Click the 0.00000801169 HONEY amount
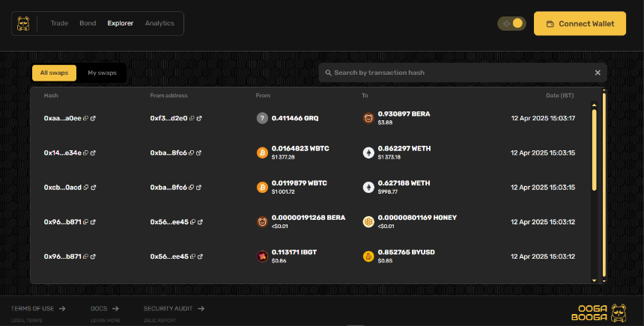Screen dimensions: 644x326 (x=417, y=218)
